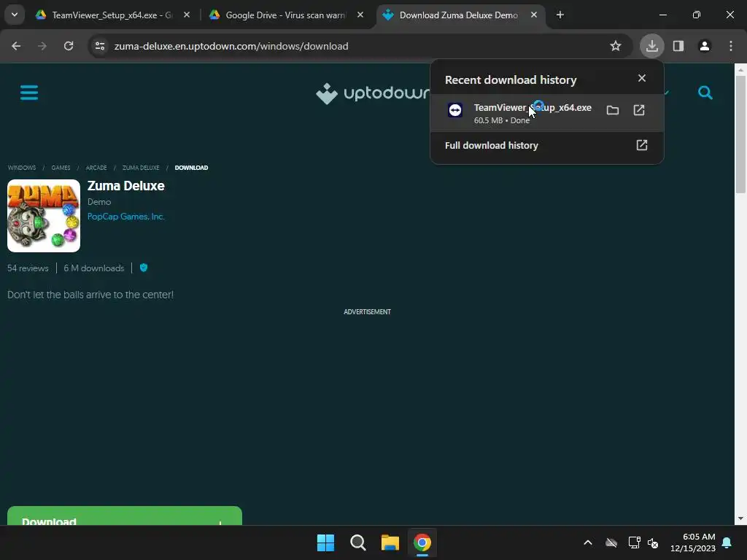
Task: Close the Download Zuma Deluxe Demo tab
Action: pos(534,15)
